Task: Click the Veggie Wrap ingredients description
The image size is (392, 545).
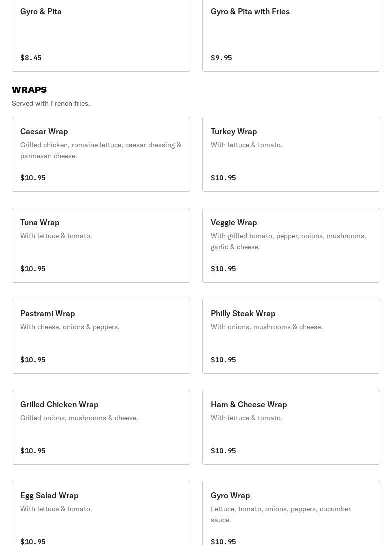Action: point(288,241)
